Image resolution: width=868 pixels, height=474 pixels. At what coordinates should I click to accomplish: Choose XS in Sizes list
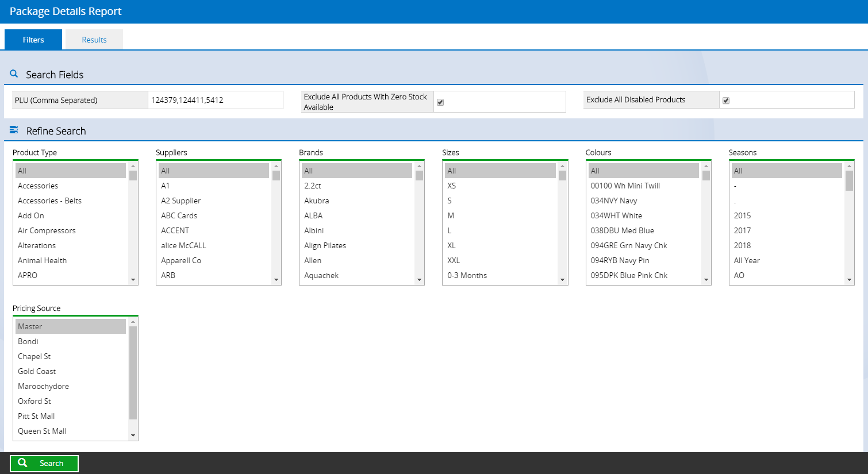pyautogui.click(x=500, y=186)
